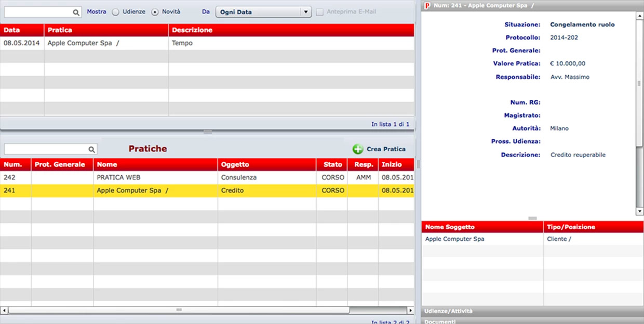
Task: Click protocol value 2014-202
Action: coord(564,37)
